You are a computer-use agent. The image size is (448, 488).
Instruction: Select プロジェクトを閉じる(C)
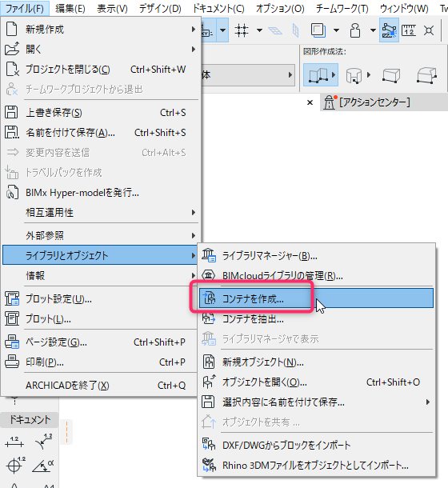tap(101, 69)
